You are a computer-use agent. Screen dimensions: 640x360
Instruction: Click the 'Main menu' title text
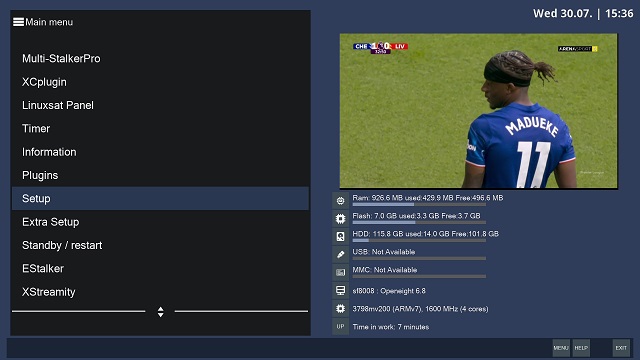coord(49,22)
